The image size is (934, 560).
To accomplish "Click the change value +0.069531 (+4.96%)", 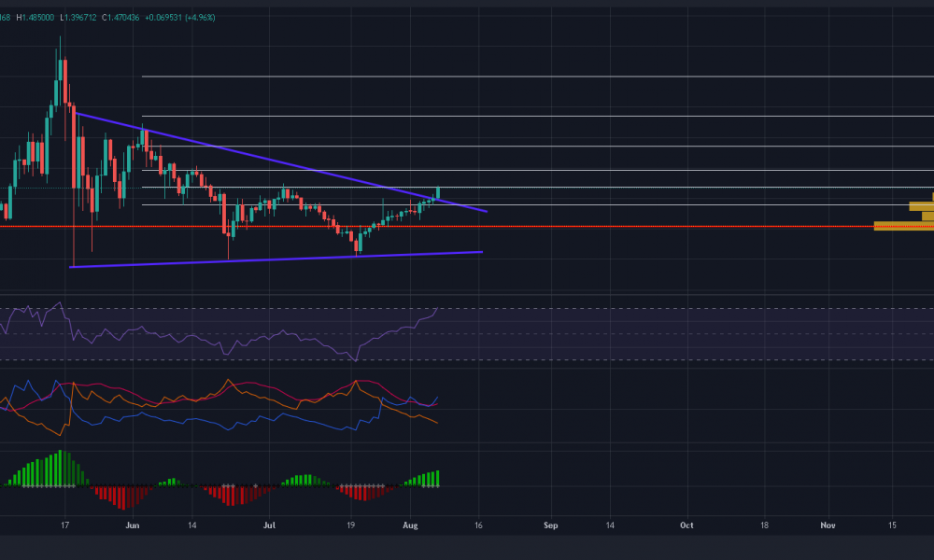I will [180, 18].
